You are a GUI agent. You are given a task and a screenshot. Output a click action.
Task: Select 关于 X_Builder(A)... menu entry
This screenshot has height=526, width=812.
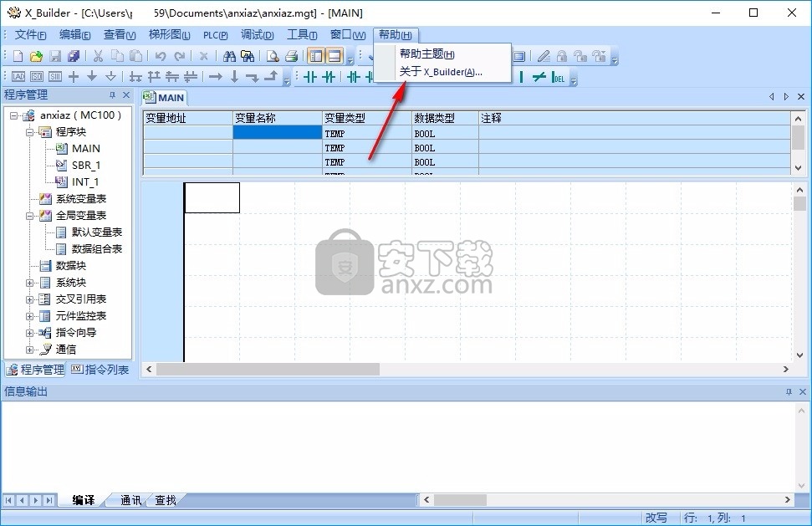pyautogui.click(x=442, y=71)
